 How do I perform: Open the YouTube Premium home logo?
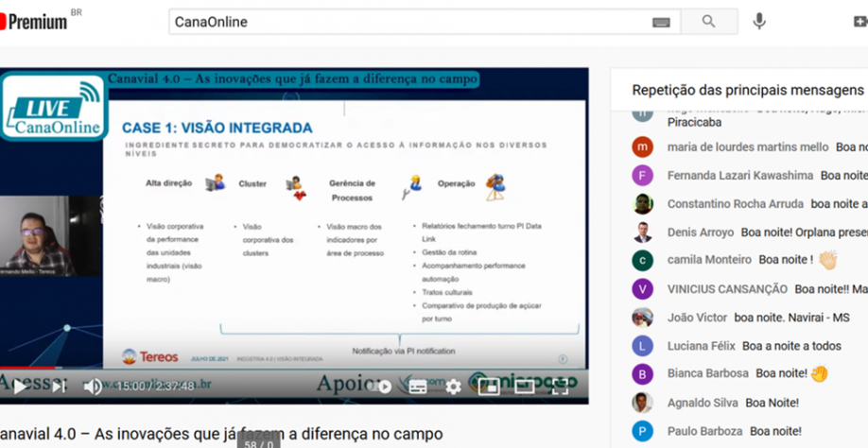36,20
